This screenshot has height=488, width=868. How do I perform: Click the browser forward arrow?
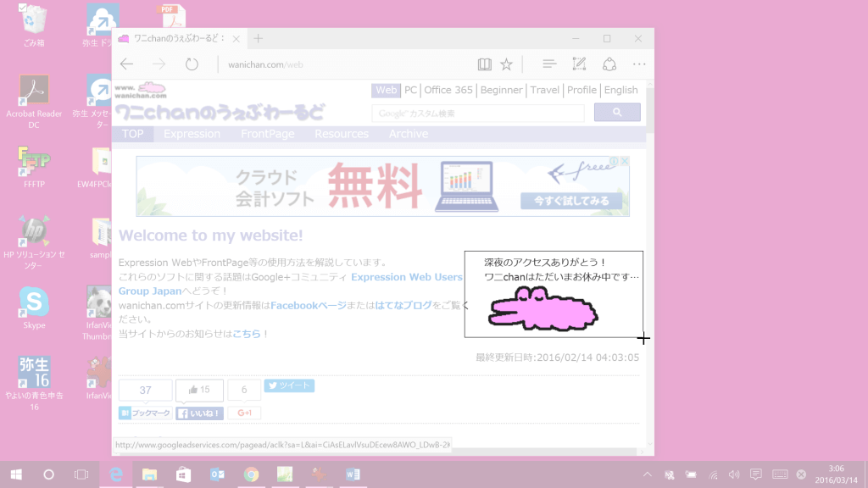[159, 64]
